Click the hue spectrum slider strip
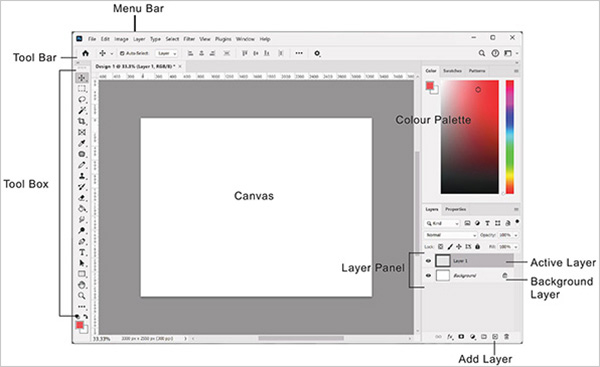 (510, 137)
